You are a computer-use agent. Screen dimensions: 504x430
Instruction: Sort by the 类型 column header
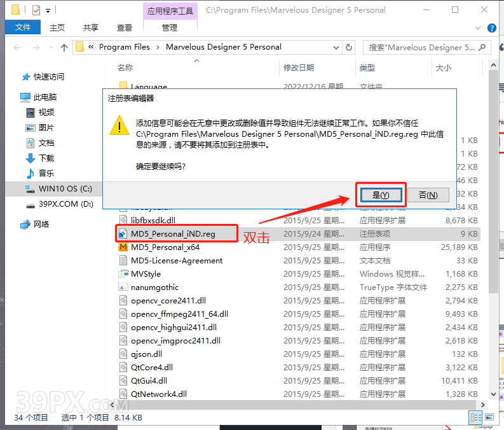pos(367,68)
